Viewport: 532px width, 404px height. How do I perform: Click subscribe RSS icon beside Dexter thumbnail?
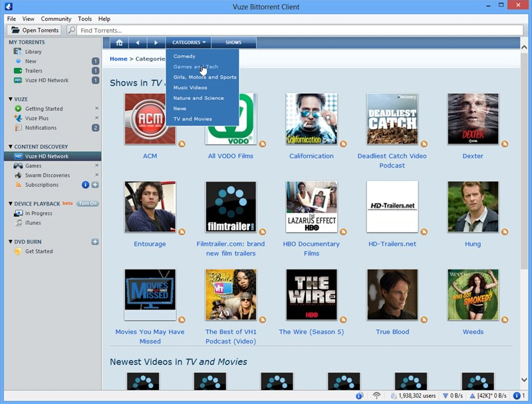coord(505,144)
